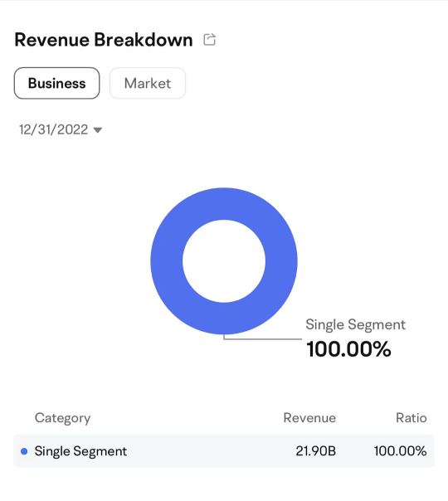Click the Single Segment chart callout label
The height and width of the screenshot is (501, 448).
click(x=355, y=324)
